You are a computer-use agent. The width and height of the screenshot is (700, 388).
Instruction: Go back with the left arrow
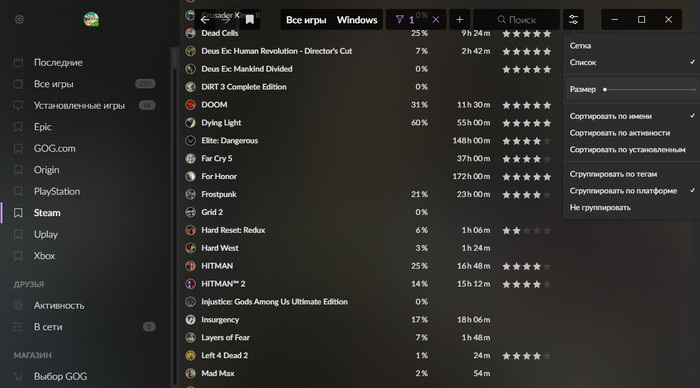pos(205,20)
